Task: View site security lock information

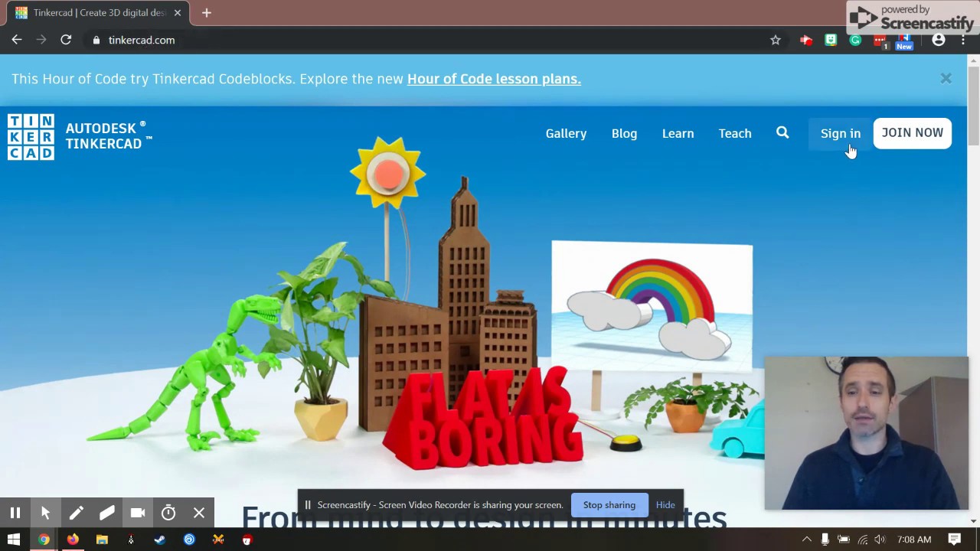Action: coord(96,40)
